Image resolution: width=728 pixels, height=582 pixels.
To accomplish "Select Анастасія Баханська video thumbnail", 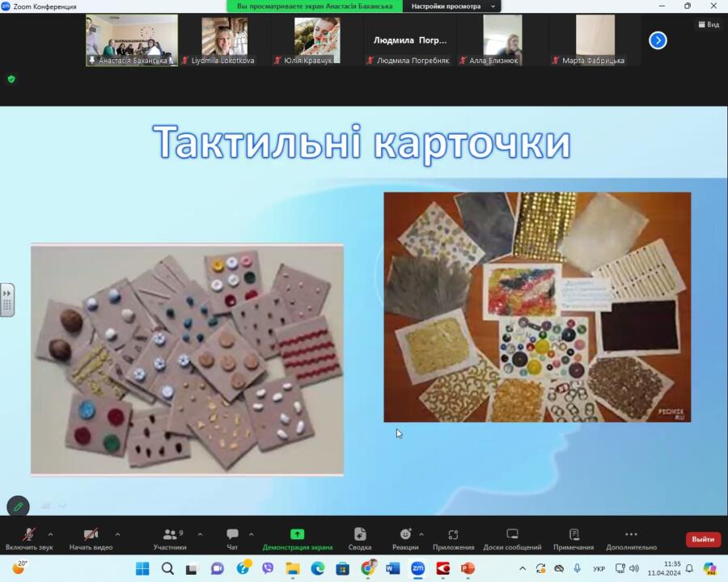I will [132, 40].
